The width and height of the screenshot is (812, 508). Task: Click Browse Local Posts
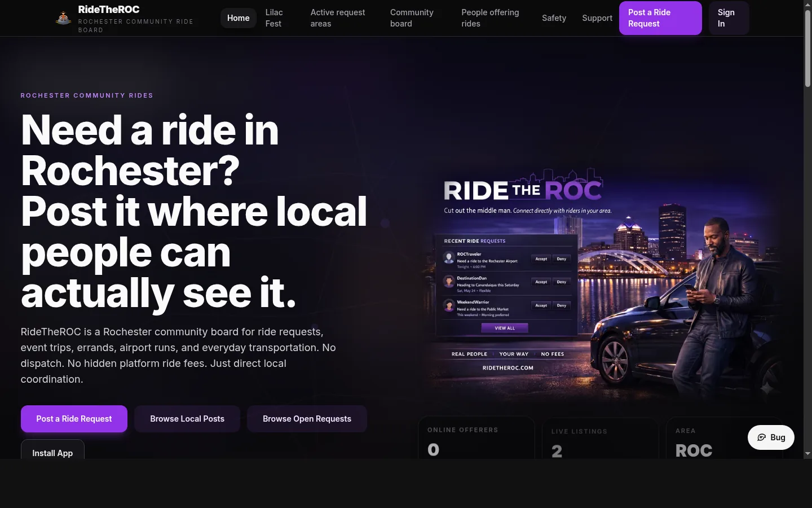187,419
